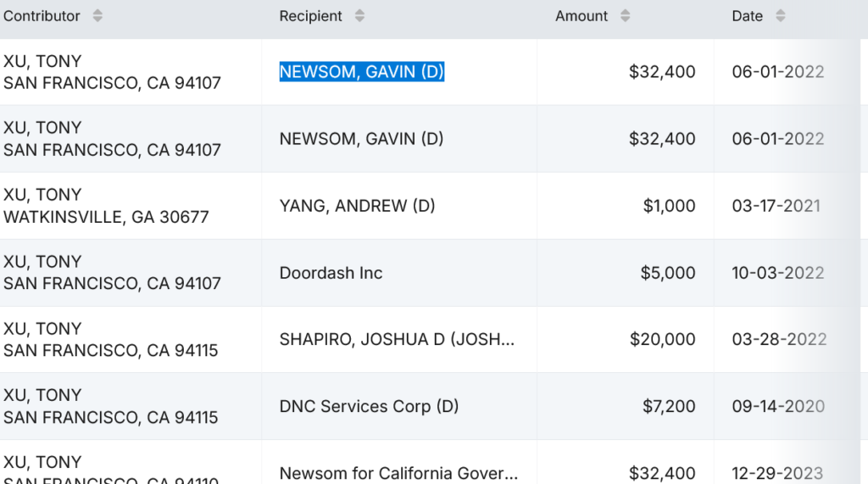Click Newsom for California Governor recipient
Screen dimensions: 868x484
click(x=398, y=472)
